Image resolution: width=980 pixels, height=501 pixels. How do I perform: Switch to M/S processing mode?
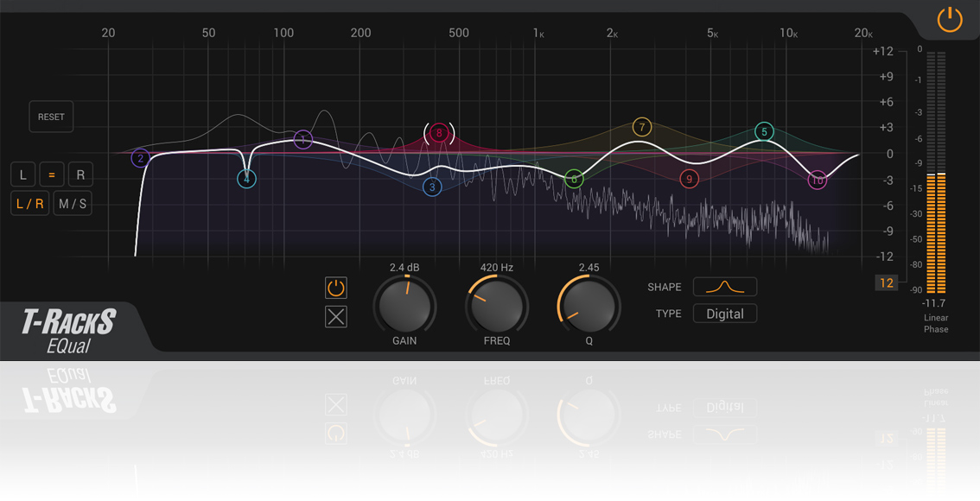[73, 203]
